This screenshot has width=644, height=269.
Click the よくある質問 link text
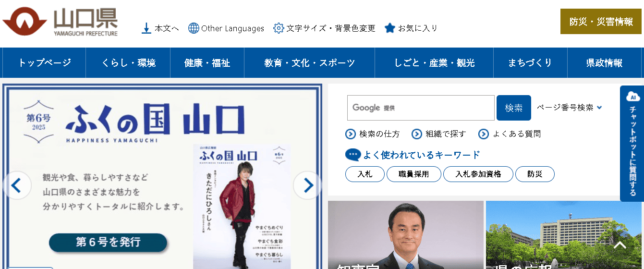tap(517, 134)
